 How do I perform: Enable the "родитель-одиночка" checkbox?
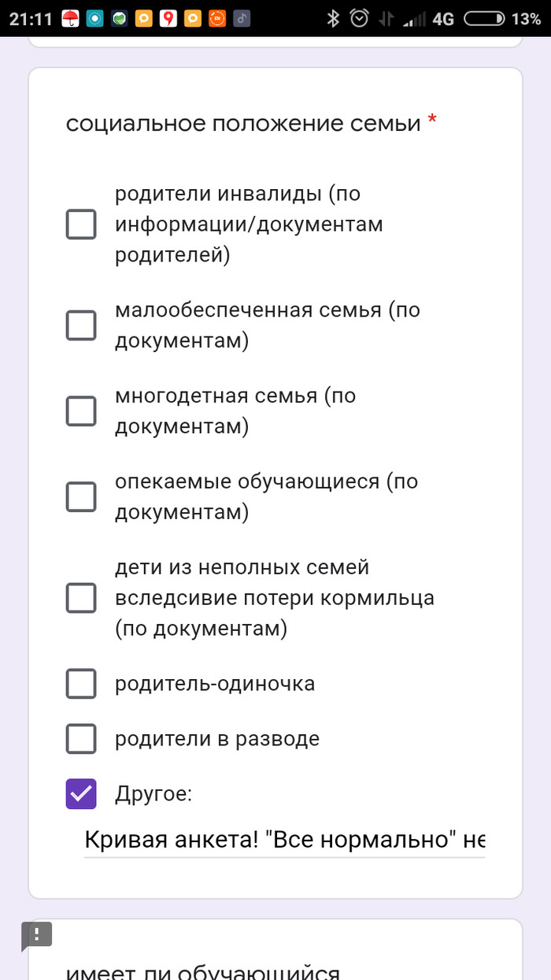click(81, 684)
